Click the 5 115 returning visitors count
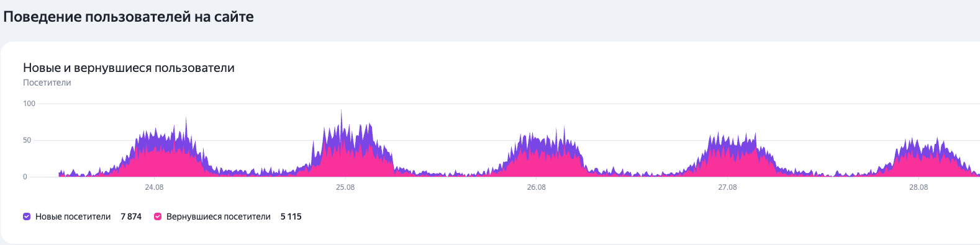 [x=291, y=216]
